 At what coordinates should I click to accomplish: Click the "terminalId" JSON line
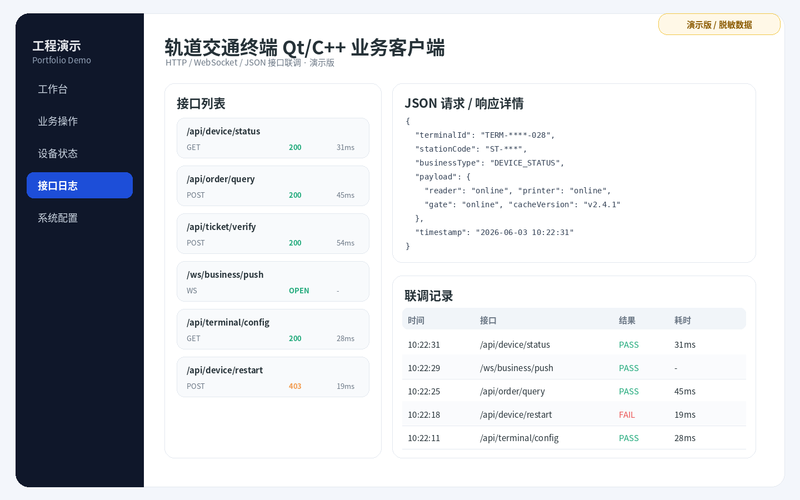[485, 135]
